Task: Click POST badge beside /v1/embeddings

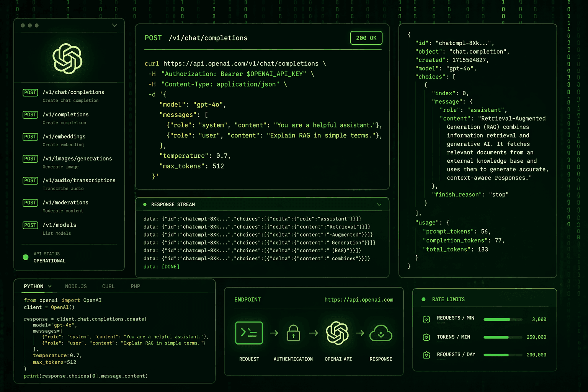Action: click(30, 137)
